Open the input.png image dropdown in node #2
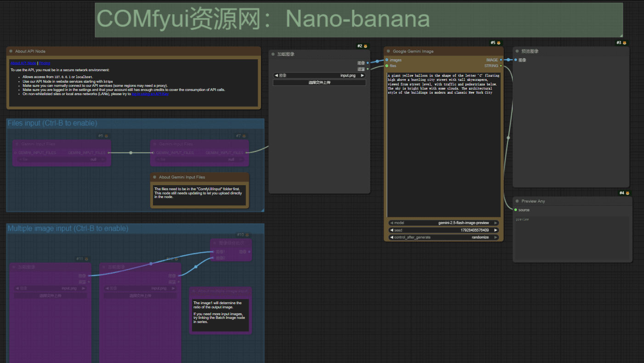Screen dimensions: 644x363 319,75
